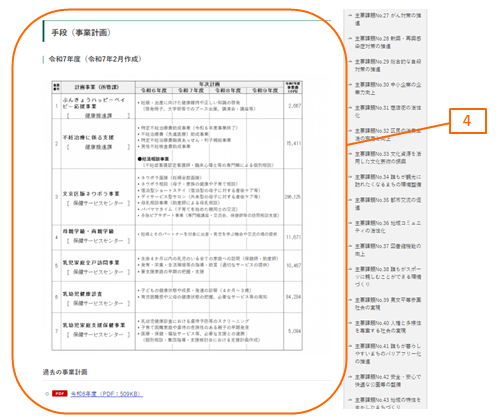Open sidebar link 主要課題No.27 がん対策の推進

click(x=388, y=19)
